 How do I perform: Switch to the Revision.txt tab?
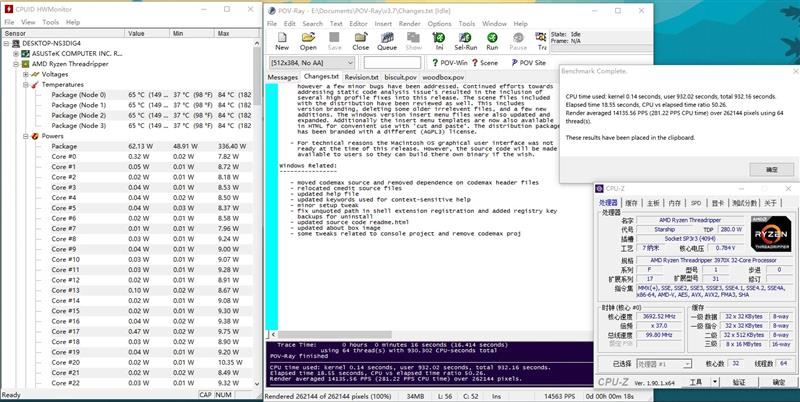(361, 77)
